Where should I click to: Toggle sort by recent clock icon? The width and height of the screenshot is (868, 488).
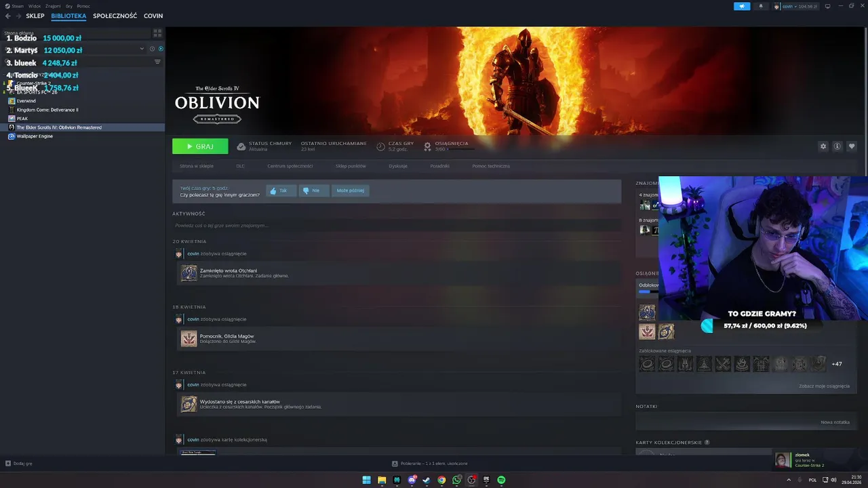(152, 49)
